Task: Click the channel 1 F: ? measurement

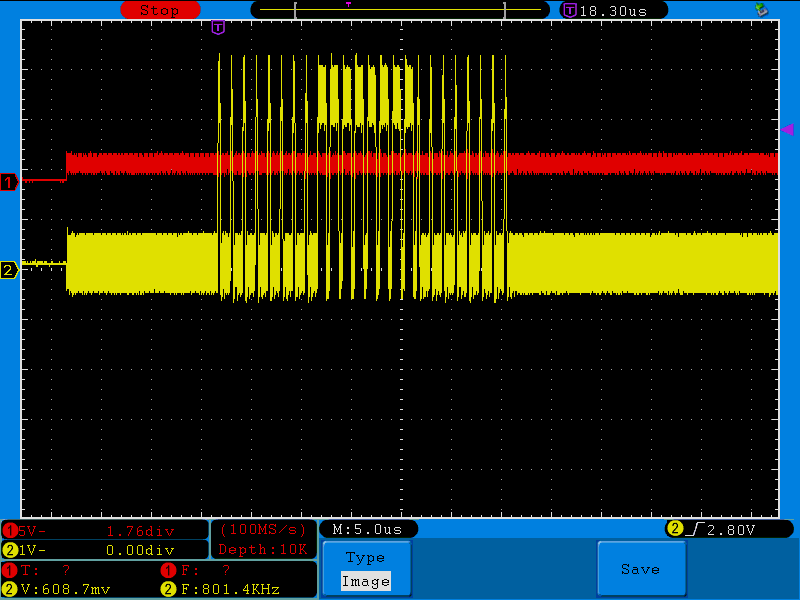Action: click(x=205, y=569)
